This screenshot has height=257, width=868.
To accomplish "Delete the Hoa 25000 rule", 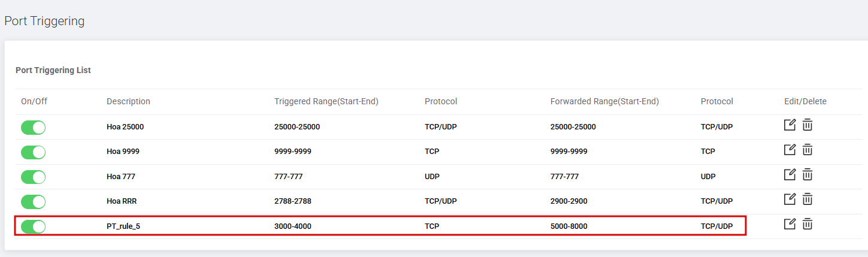I will 807,125.
